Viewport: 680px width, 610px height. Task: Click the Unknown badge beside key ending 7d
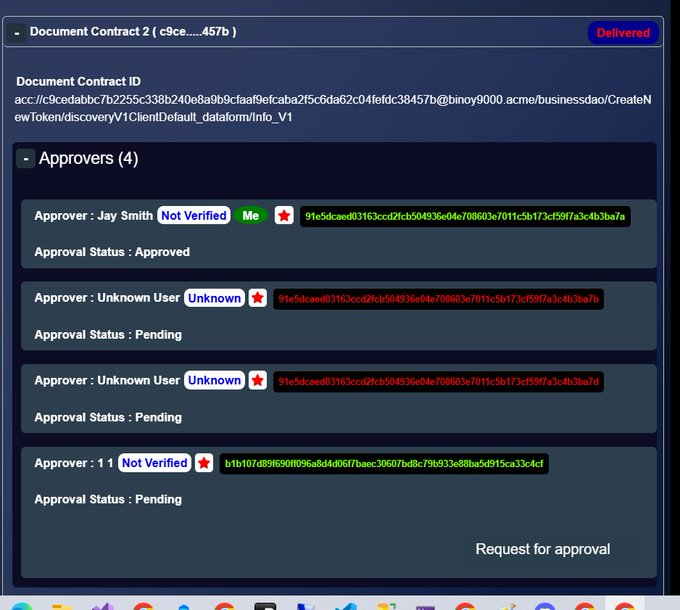[x=214, y=380]
